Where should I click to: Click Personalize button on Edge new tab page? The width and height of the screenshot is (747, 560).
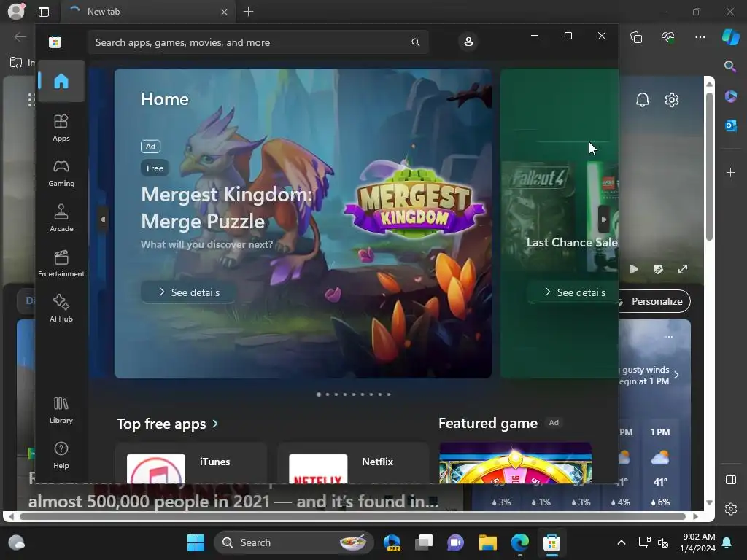[x=654, y=301]
